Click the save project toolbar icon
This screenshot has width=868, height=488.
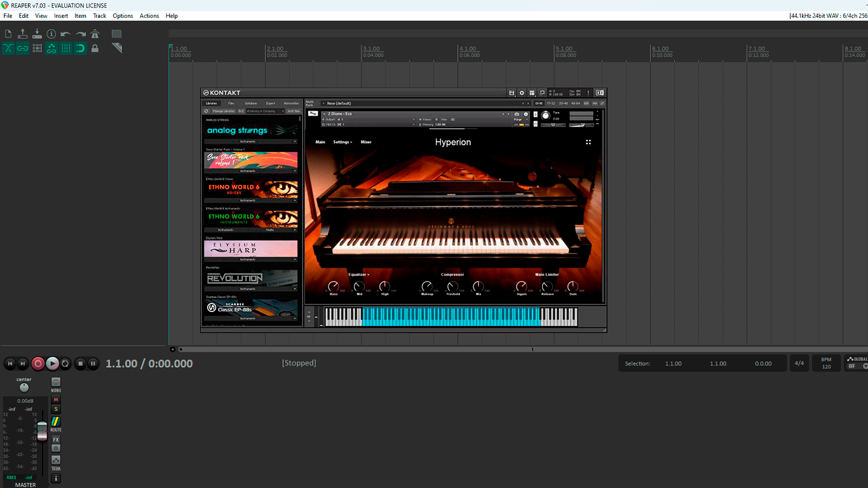click(37, 34)
